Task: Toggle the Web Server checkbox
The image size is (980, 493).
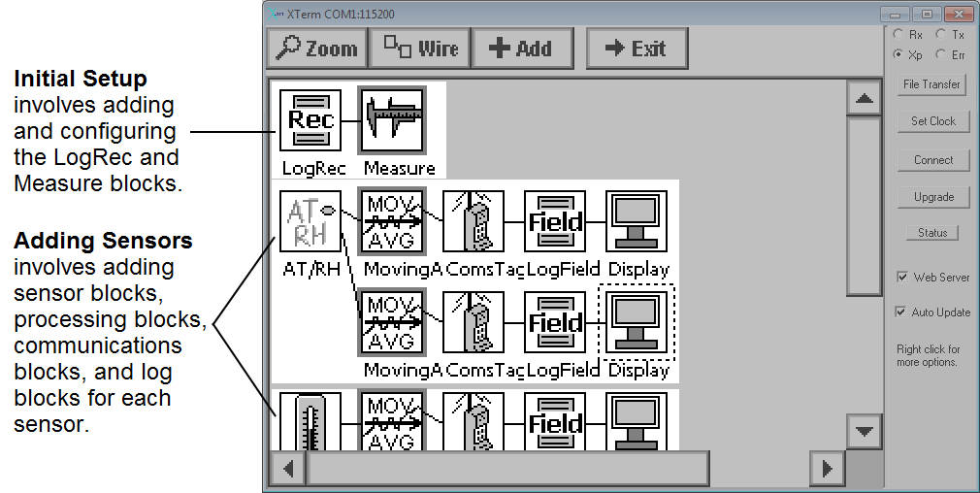Action: 902,277
